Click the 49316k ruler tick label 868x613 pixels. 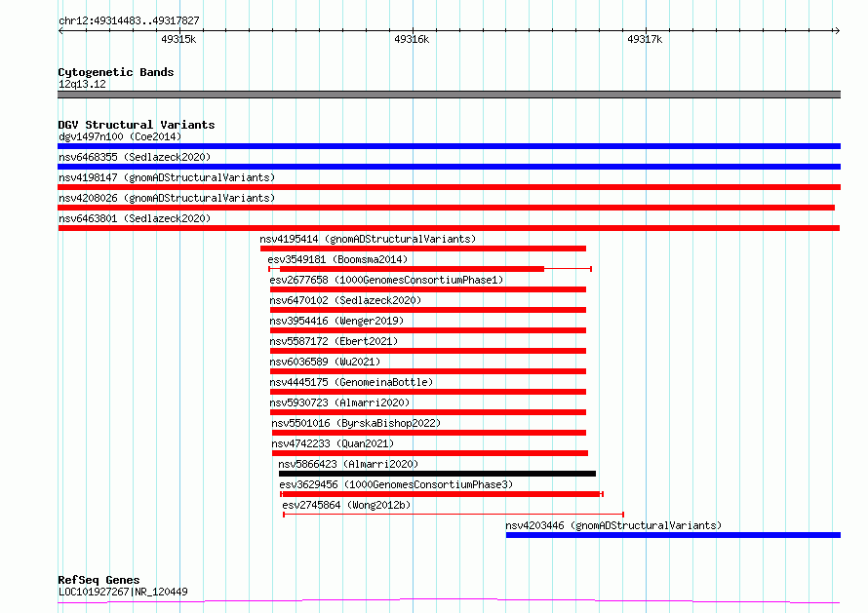pyautogui.click(x=412, y=39)
